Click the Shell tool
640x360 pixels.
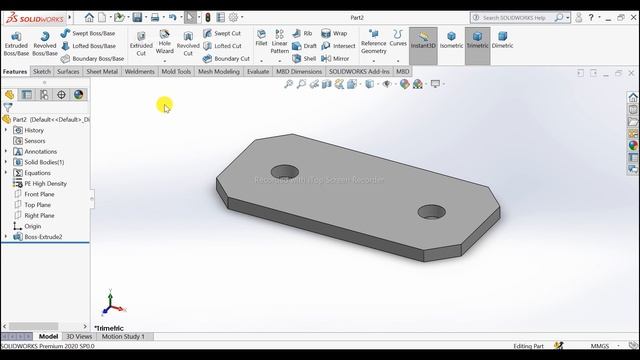304,58
